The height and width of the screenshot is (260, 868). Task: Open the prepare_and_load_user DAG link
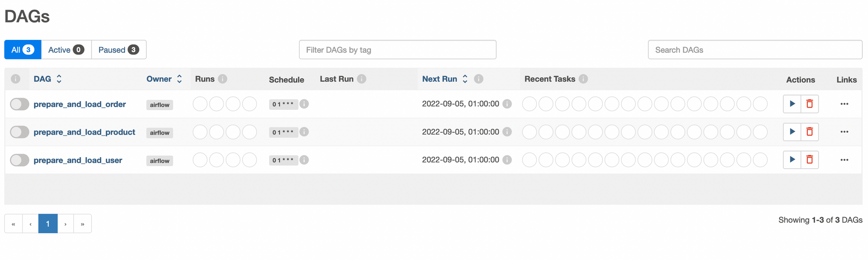point(78,160)
